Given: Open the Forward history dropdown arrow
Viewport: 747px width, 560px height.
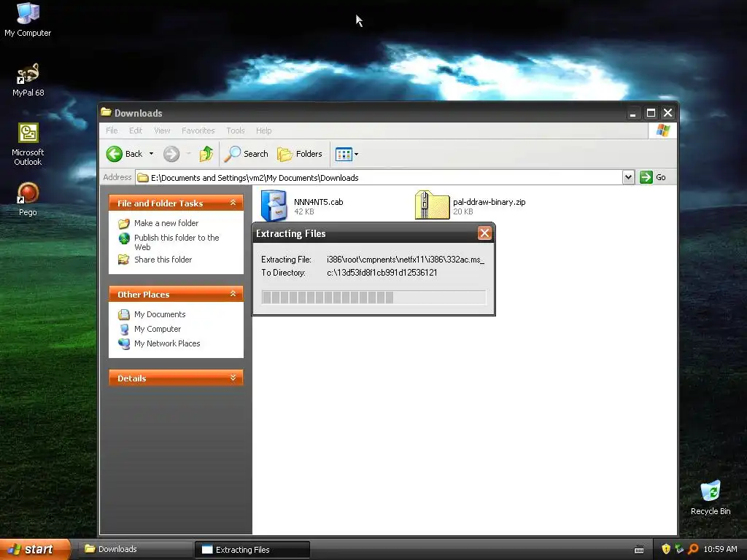Looking at the screenshot, I should 189,154.
